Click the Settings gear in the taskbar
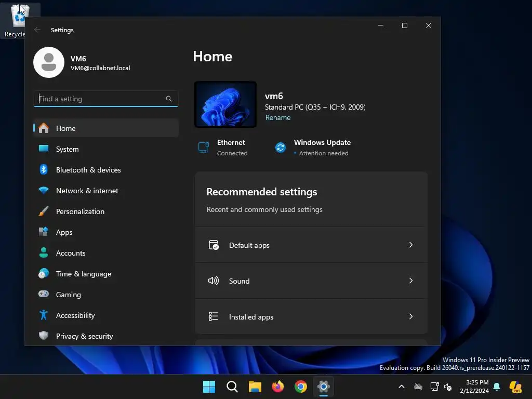532x399 pixels. (x=324, y=387)
